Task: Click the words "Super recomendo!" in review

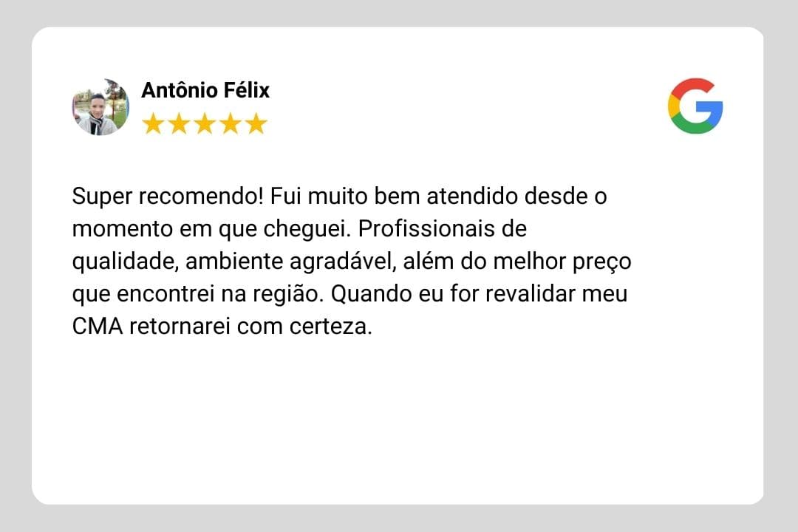Action: point(168,197)
